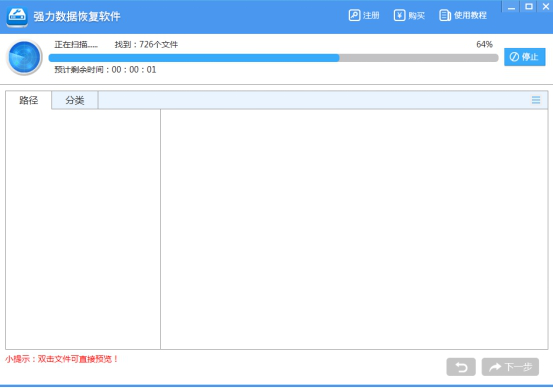Stop the scan with 停止 button
This screenshot has height=389, width=553.
coord(524,57)
